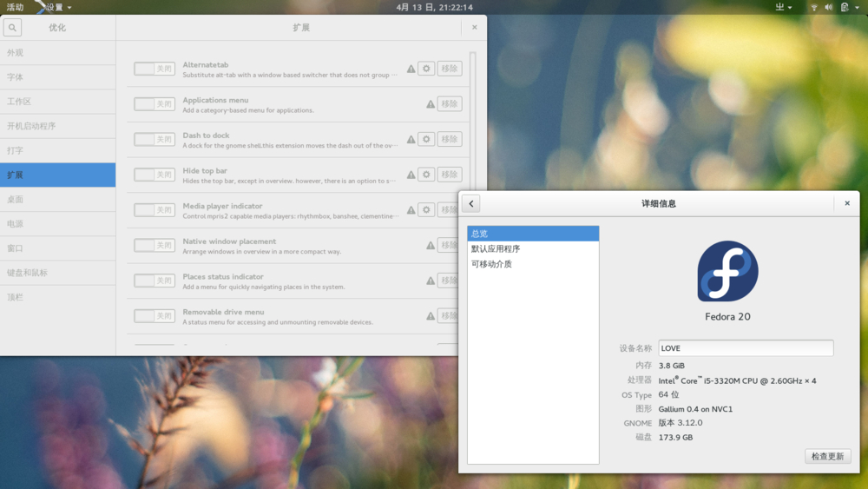Open the battery icon in top bar

[845, 7]
